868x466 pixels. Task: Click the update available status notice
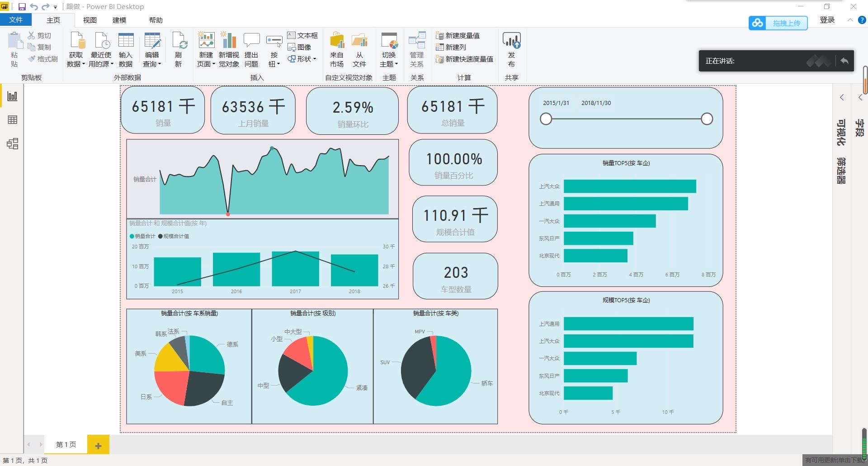point(835,460)
